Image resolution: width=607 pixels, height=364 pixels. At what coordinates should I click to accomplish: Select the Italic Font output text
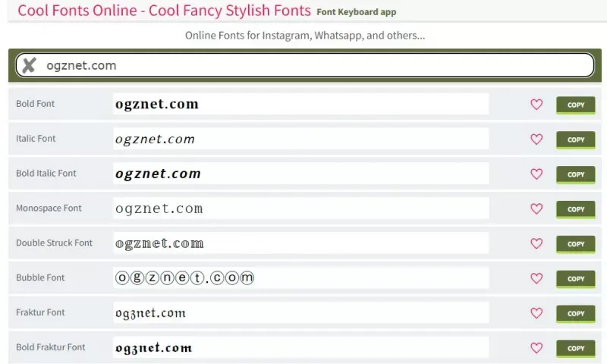click(x=300, y=139)
